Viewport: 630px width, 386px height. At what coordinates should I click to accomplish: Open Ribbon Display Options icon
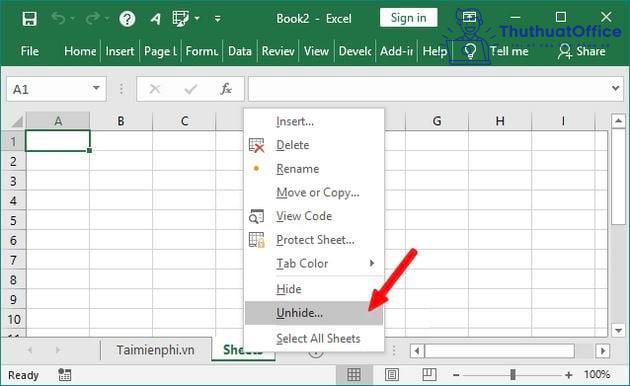coord(469,17)
